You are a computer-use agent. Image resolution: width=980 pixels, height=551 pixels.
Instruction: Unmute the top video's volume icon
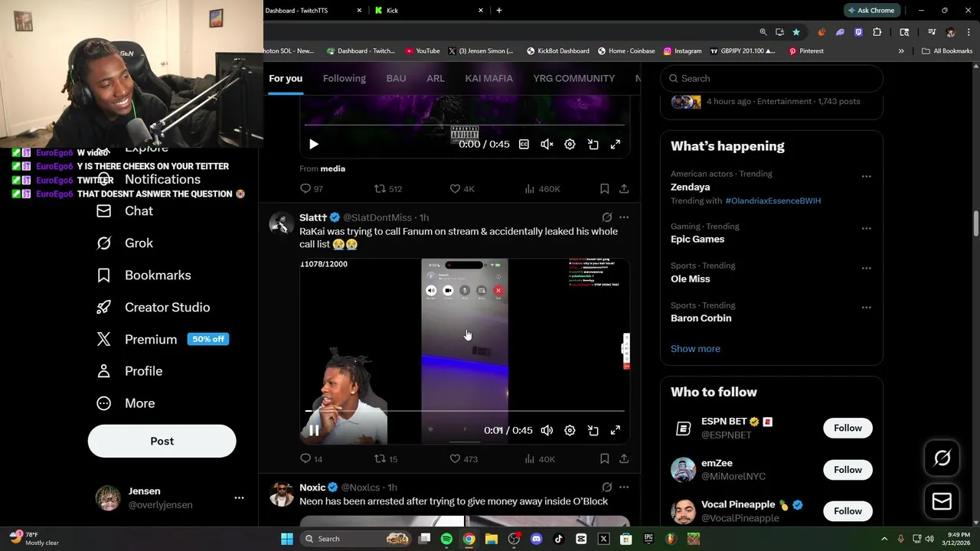547,144
